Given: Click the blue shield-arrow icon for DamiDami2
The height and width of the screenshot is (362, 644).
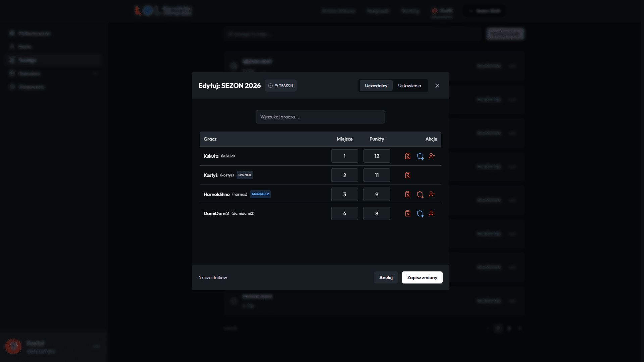Looking at the screenshot, I should (x=420, y=214).
